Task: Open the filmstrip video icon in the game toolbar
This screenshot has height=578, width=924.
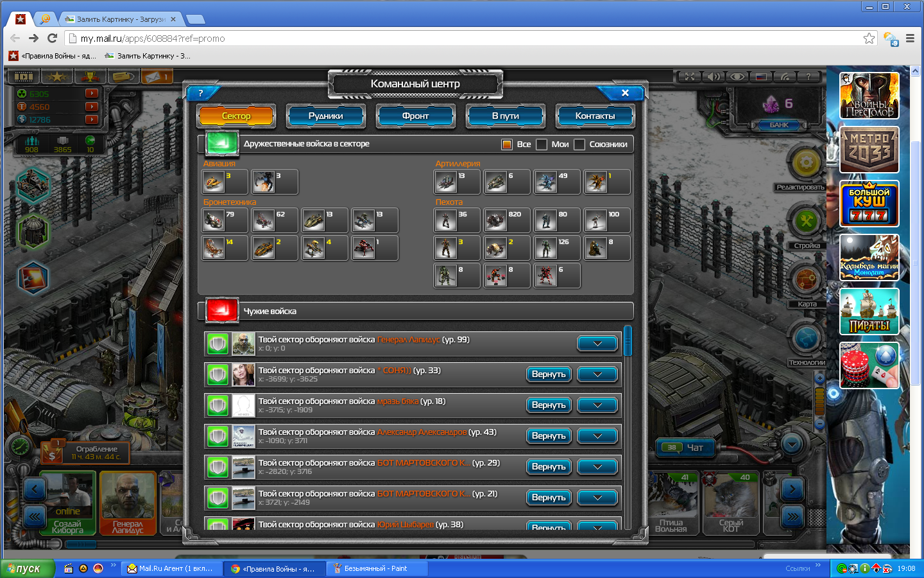Action: point(24,76)
